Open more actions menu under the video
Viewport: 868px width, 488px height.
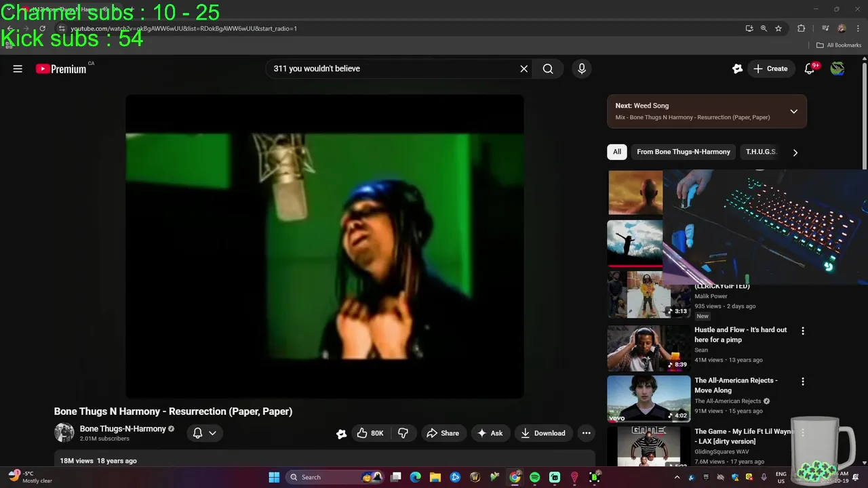pos(586,433)
